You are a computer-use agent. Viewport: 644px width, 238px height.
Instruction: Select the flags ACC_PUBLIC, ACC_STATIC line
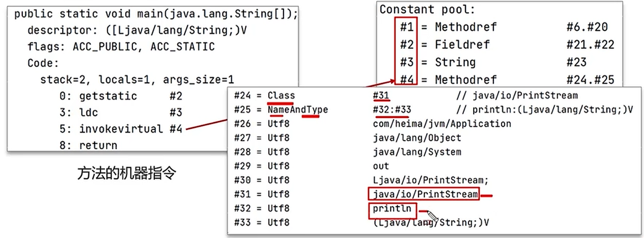(121, 47)
